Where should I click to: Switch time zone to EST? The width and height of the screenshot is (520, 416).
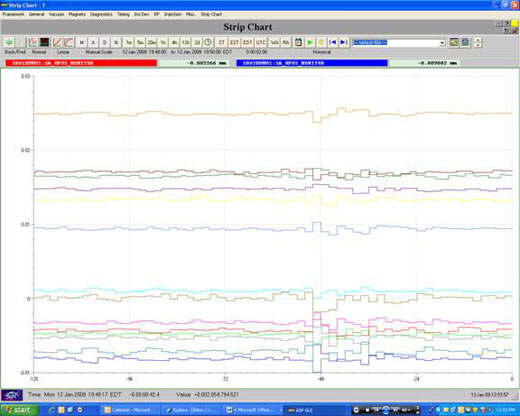click(234, 42)
